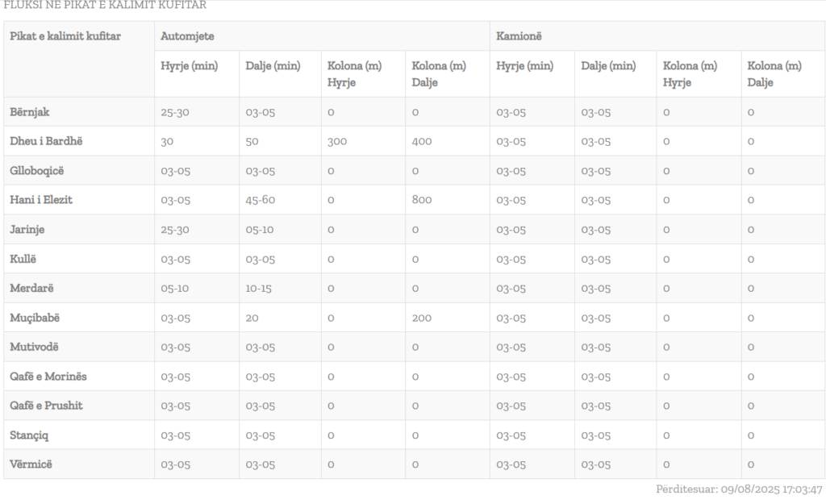Screen dimensions: 826x504
Task: Select the 200 queue value for Muçibabë
Action: (x=422, y=318)
